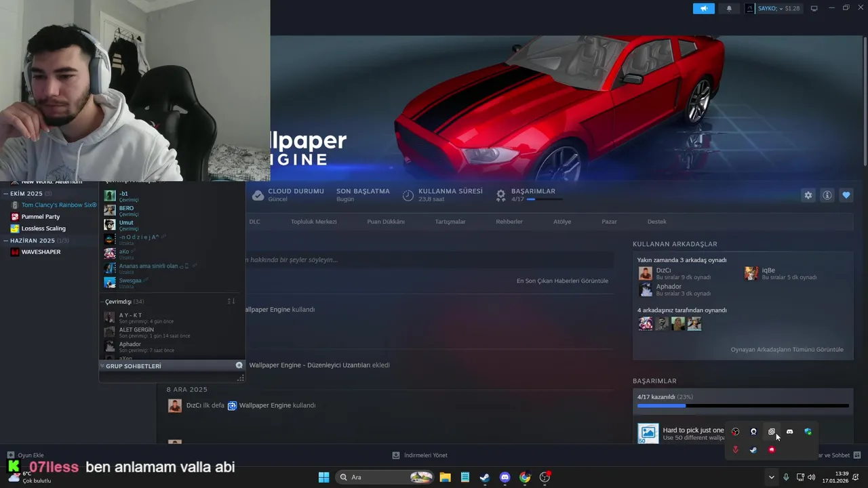Open volume speaker icon in taskbar
This screenshot has width=868, height=488.
[x=812, y=477]
